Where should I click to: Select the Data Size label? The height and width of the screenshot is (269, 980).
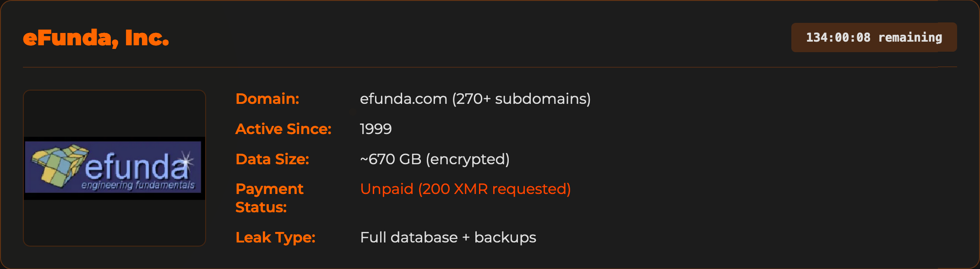(x=272, y=159)
